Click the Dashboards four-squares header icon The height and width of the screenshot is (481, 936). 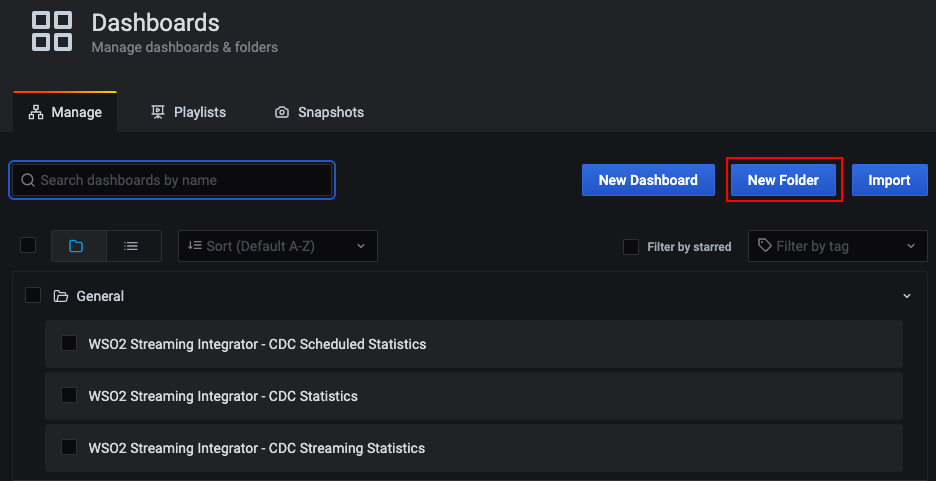point(52,31)
